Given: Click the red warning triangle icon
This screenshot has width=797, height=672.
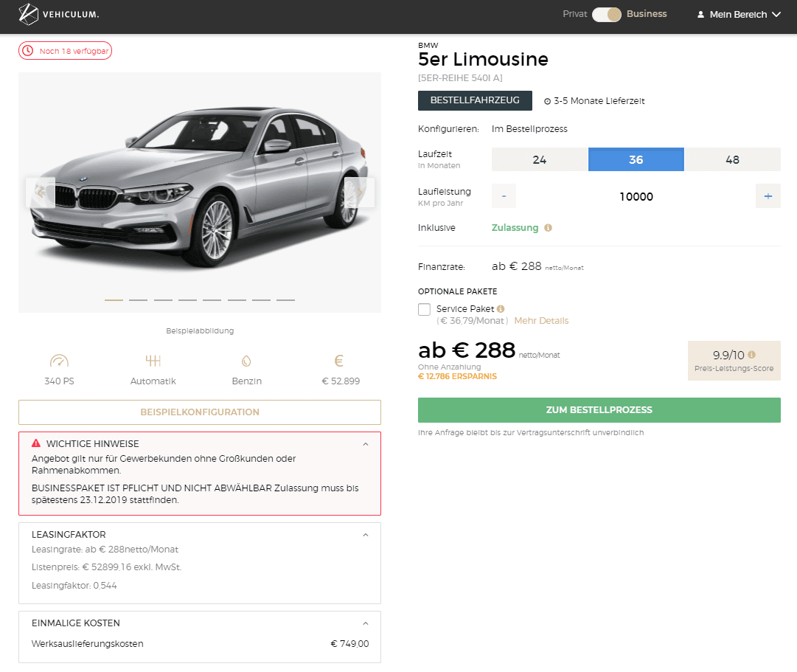Looking at the screenshot, I should pos(36,443).
